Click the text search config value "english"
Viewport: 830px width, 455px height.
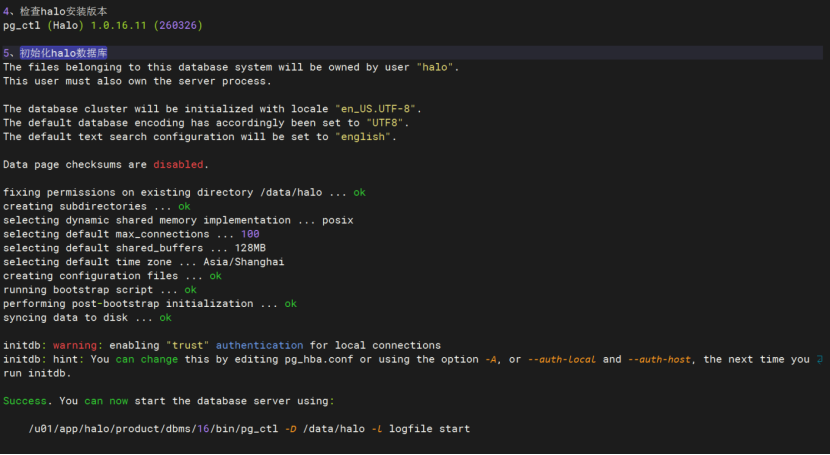point(363,136)
